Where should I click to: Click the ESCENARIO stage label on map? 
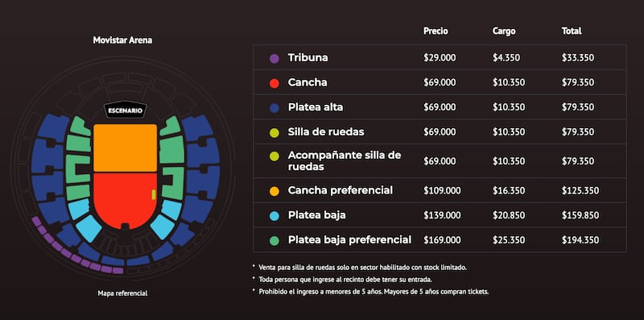pos(126,110)
